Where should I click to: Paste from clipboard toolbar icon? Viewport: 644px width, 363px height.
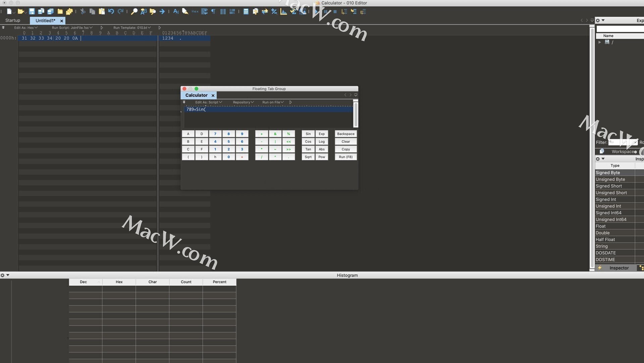102,11
